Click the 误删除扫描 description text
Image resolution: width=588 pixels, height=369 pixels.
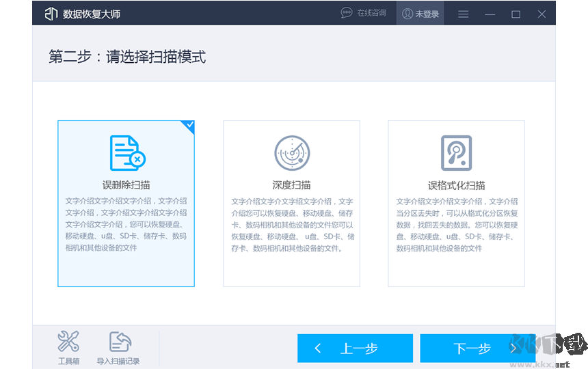click(126, 224)
